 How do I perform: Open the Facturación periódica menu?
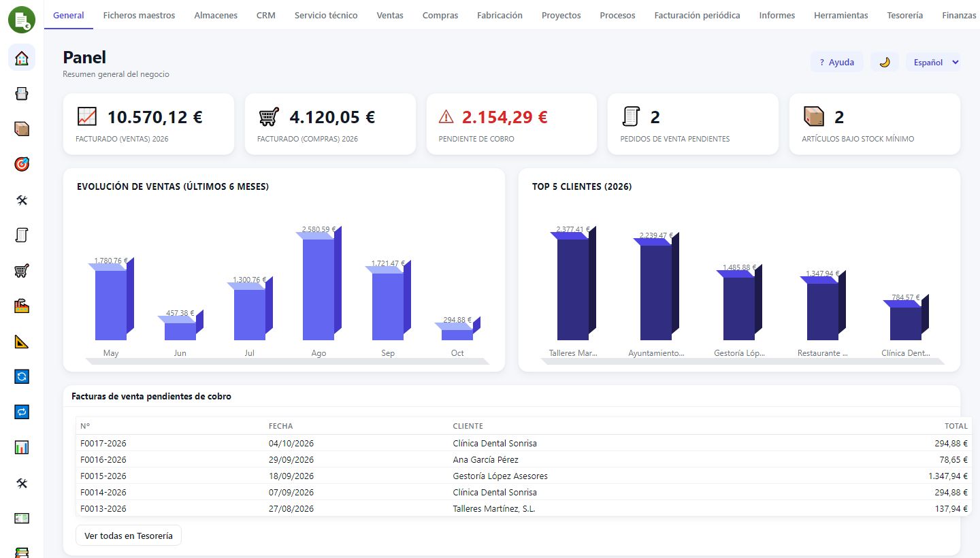pyautogui.click(x=698, y=15)
